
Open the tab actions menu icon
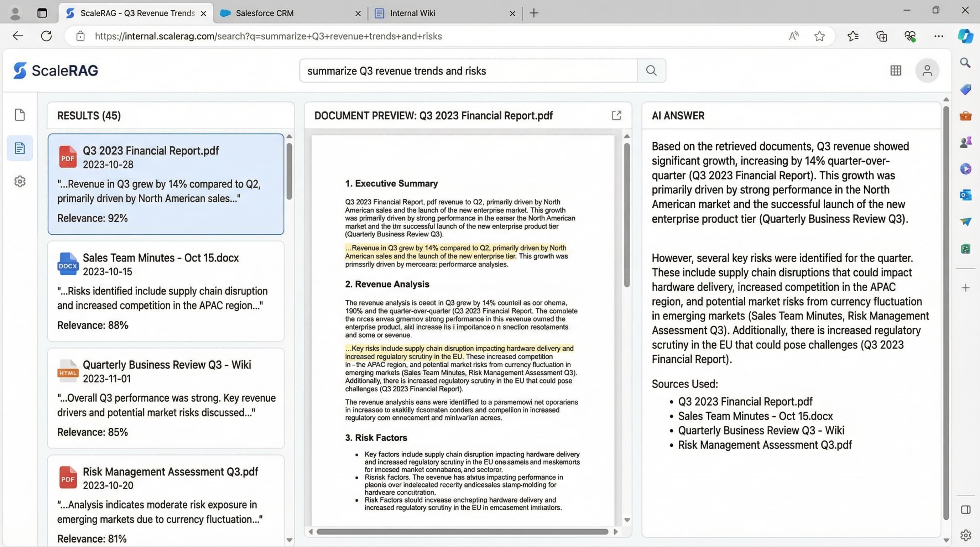[42, 13]
